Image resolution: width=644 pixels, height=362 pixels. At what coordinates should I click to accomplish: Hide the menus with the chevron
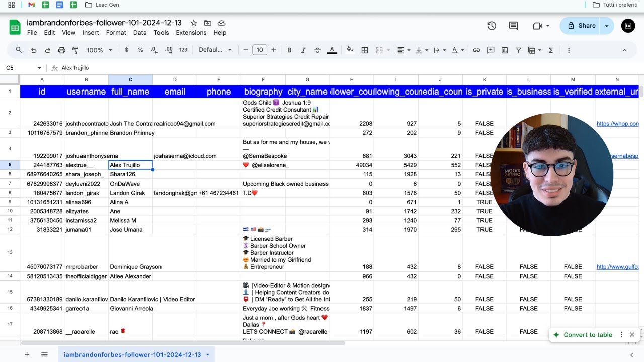(624, 50)
